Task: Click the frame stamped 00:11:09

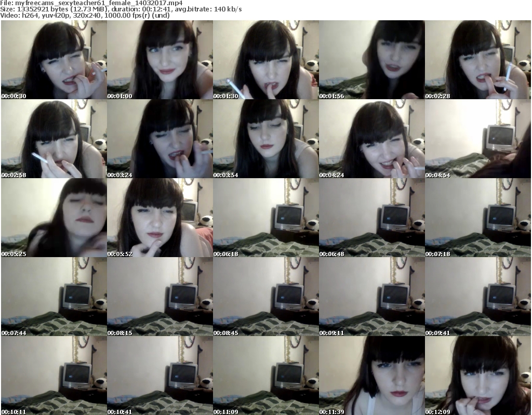Action: 266,376
